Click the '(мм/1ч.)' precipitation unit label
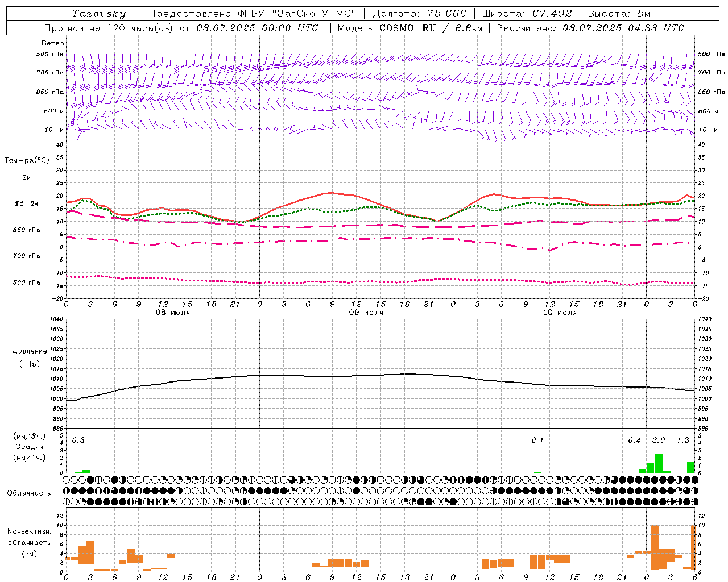The width and height of the screenshot is (728, 582). [29, 457]
